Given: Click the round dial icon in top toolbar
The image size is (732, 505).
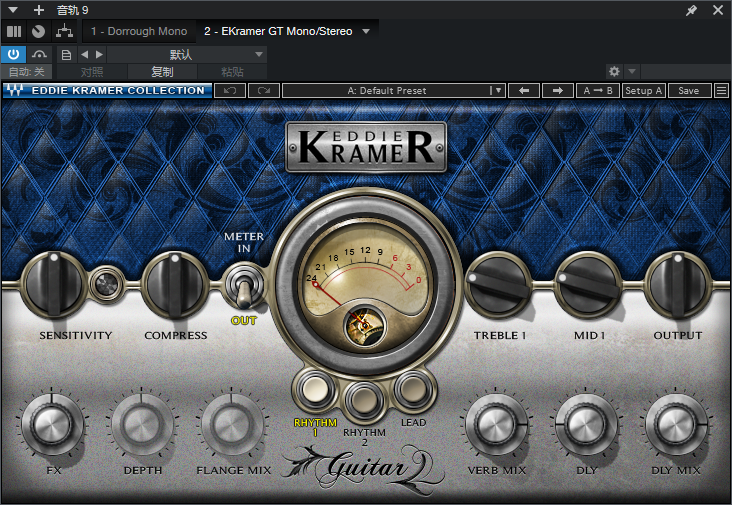Looking at the screenshot, I should point(38,31).
